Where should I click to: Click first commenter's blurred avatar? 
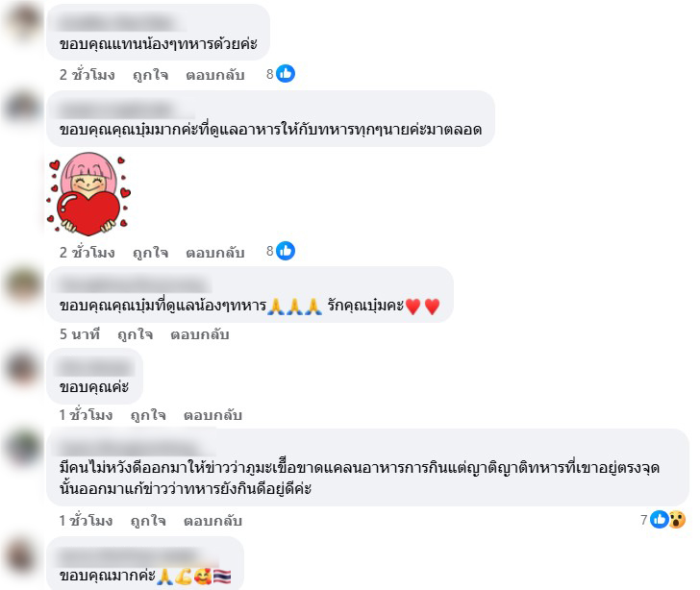pos(23,21)
